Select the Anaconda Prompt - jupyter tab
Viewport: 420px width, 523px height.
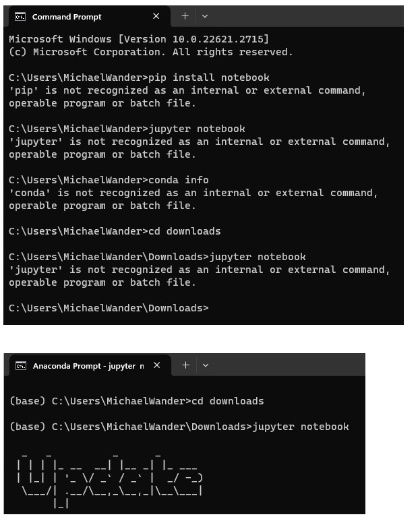coord(88,366)
